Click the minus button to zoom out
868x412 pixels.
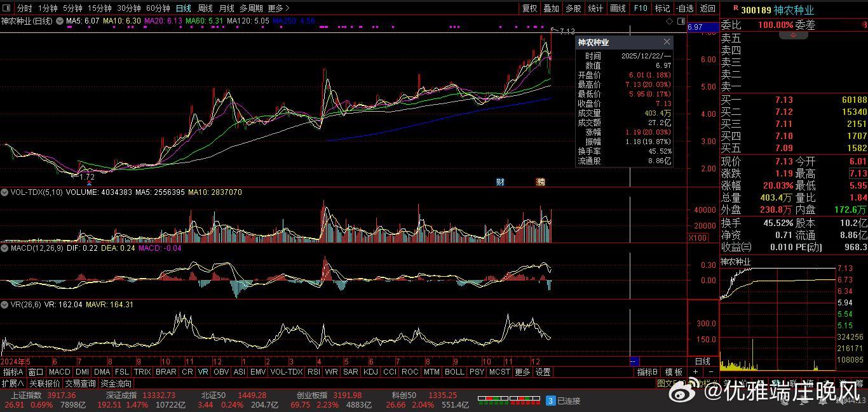tap(710, 371)
